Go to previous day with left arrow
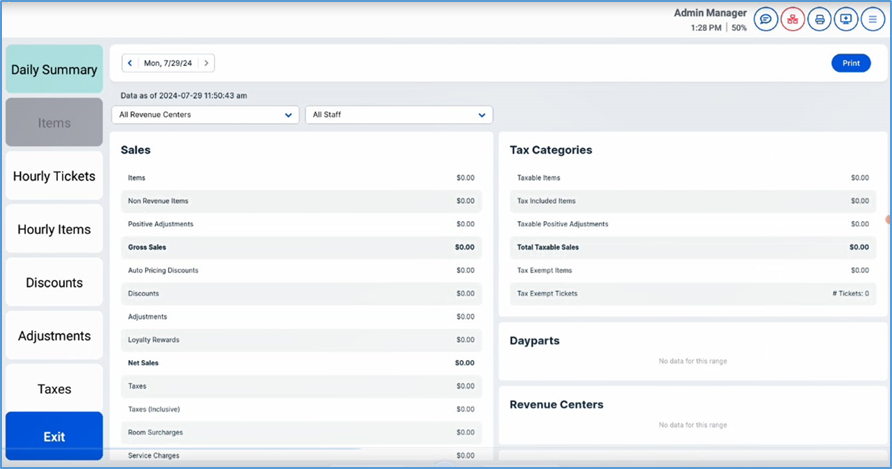Viewport: 892px width, 469px height. point(130,63)
